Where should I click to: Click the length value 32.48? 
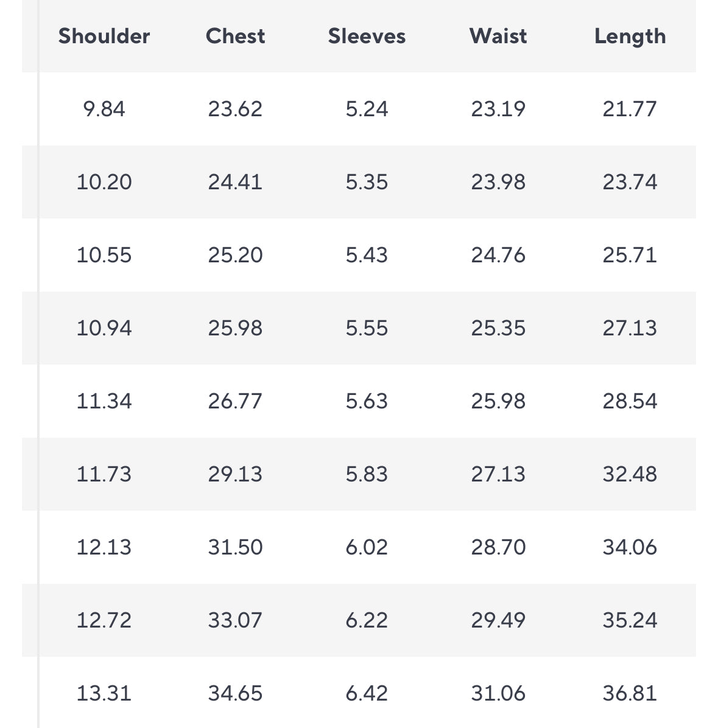[630, 474]
